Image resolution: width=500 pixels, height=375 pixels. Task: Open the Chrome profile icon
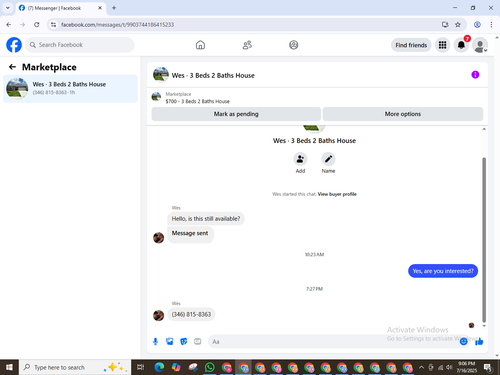(x=477, y=24)
